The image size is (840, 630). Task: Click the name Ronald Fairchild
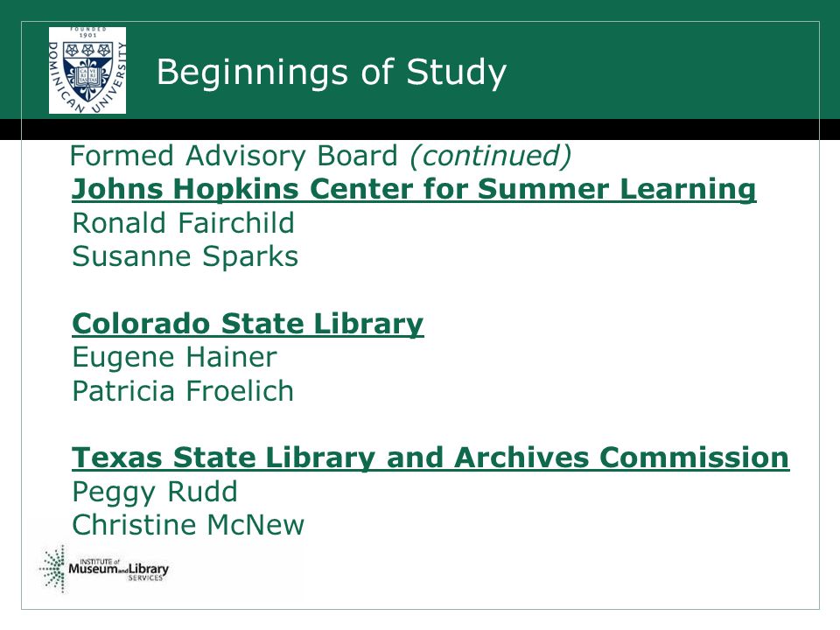[183, 223]
